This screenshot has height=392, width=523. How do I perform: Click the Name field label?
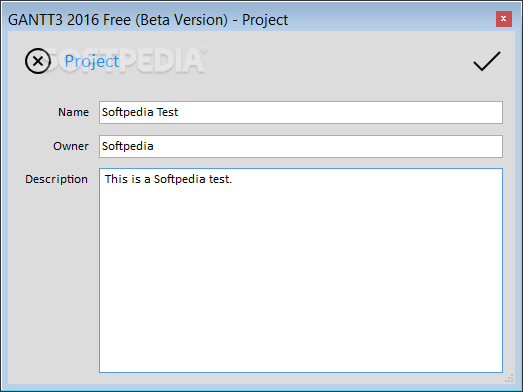pos(73,112)
